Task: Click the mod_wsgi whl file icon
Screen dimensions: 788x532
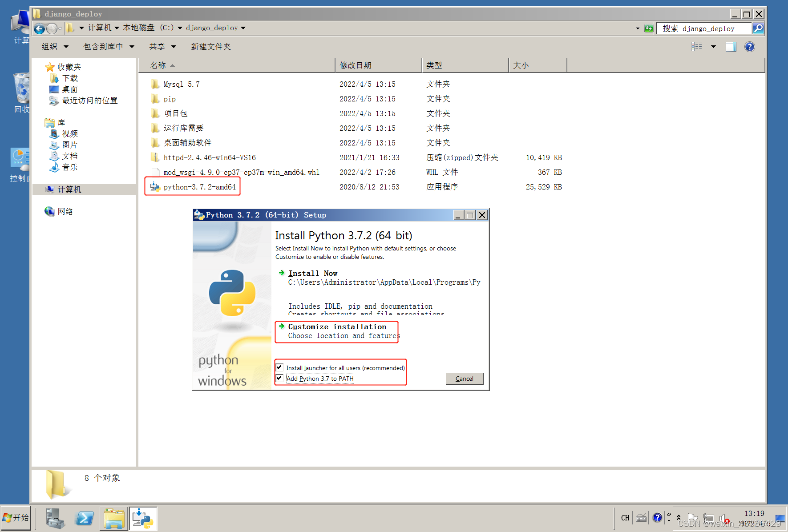Action: (x=155, y=172)
